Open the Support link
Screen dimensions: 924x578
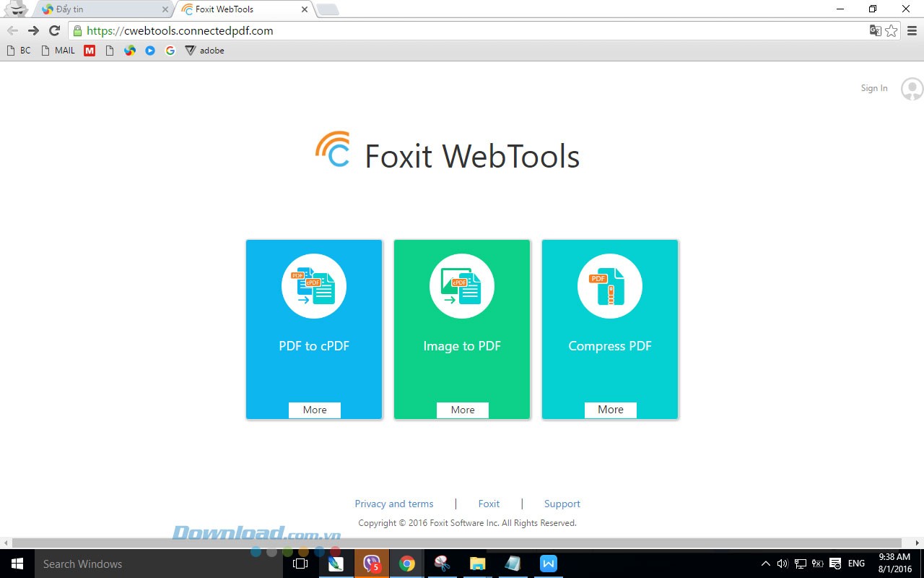(x=562, y=504)
